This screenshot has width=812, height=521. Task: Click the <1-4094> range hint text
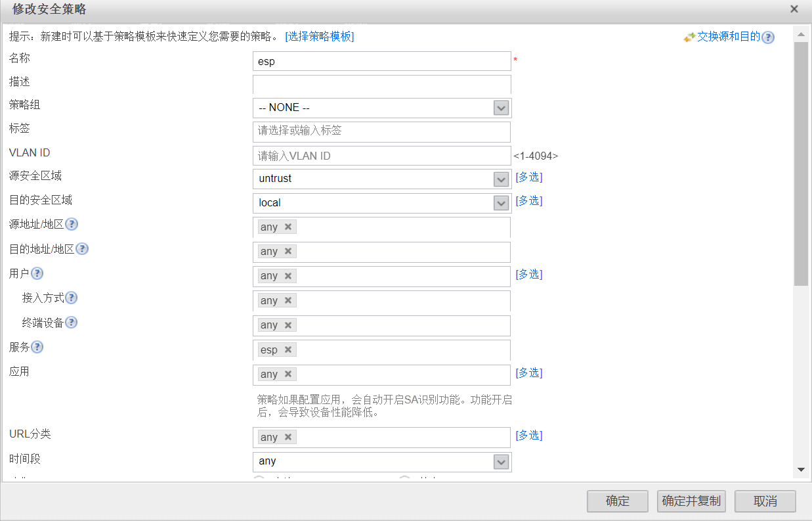pyautogui.click(x=536, y=156)
